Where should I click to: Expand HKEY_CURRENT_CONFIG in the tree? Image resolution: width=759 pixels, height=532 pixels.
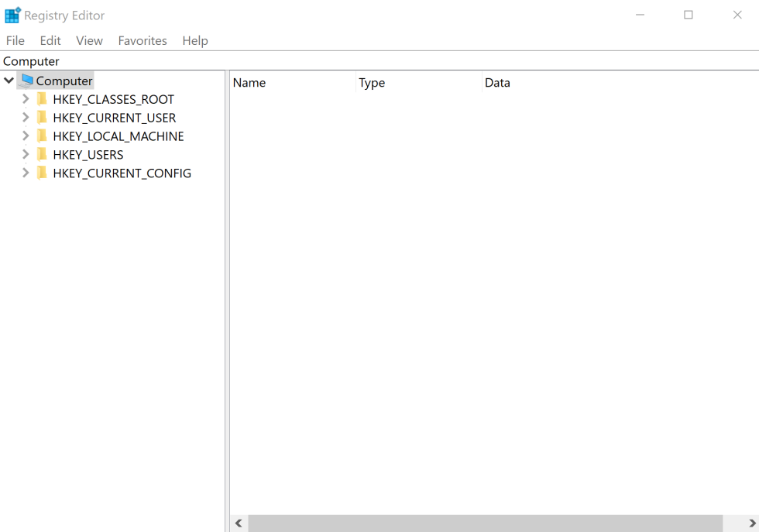[x=25, y=173]
